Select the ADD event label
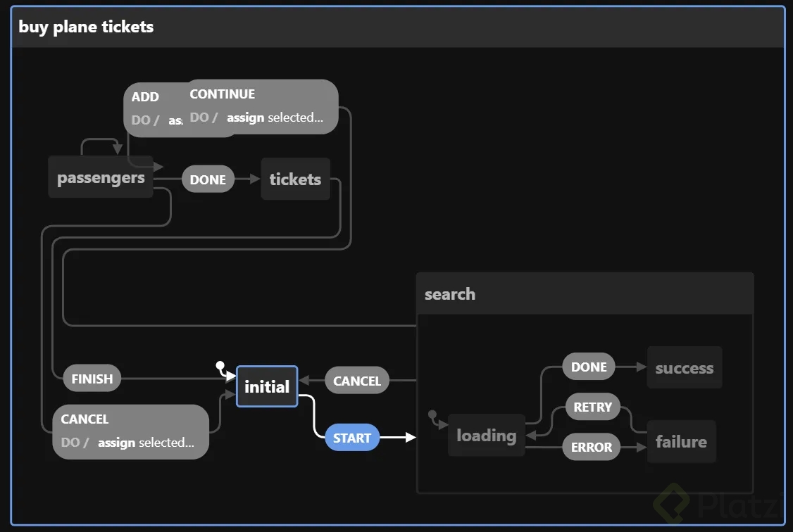The width and height of the screenshot is (793, 532). 145,97
